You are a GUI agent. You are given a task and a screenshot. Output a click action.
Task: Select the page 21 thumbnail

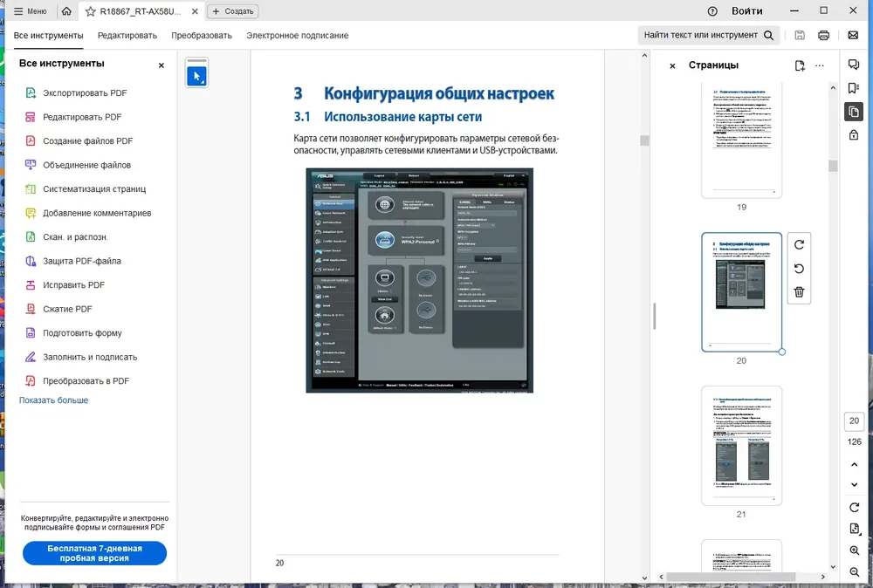coord(741,446)
